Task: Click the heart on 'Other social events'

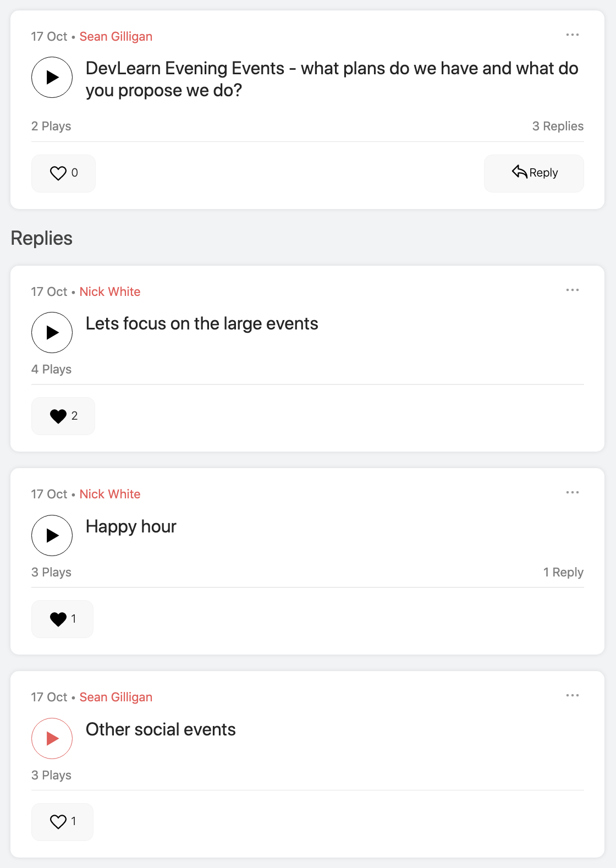Action: [58, 821]
